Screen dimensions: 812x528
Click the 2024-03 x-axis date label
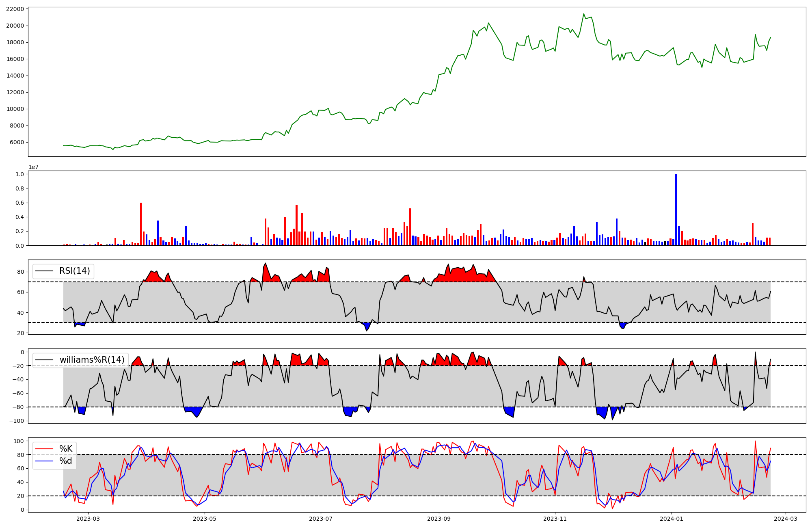(786, 519)
